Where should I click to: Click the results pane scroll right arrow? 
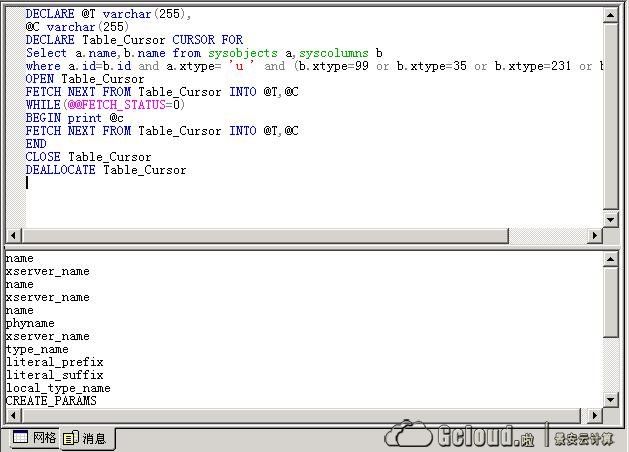point(595,416)
